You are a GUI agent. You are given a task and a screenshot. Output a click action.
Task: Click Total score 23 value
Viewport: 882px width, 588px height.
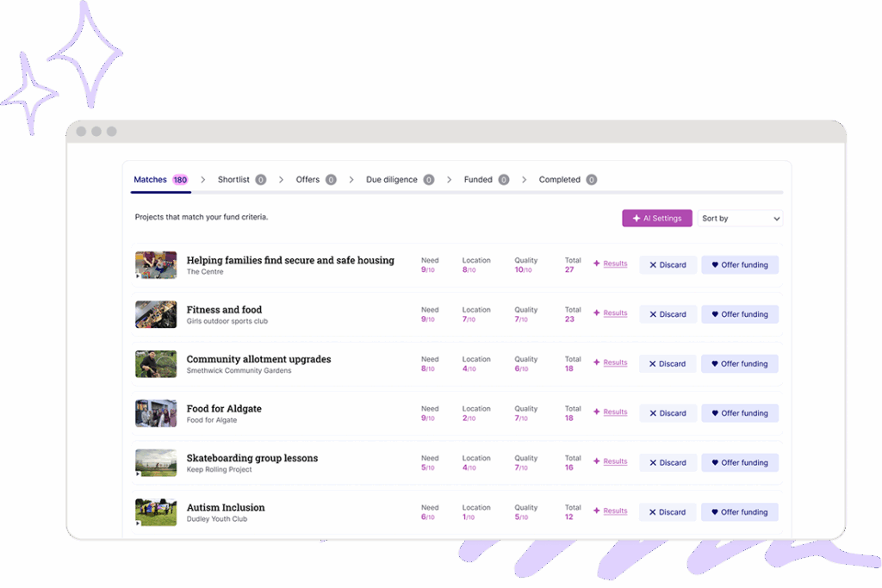[569, 319]
